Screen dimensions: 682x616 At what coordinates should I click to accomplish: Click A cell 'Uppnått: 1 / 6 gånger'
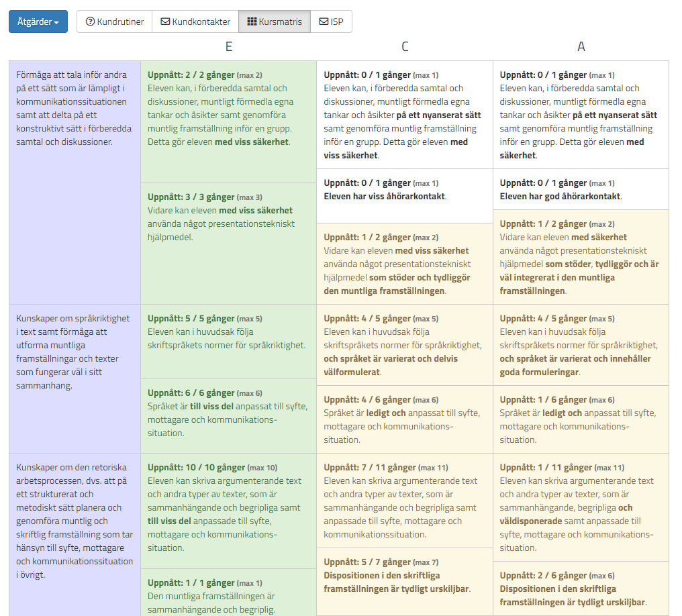581,419
